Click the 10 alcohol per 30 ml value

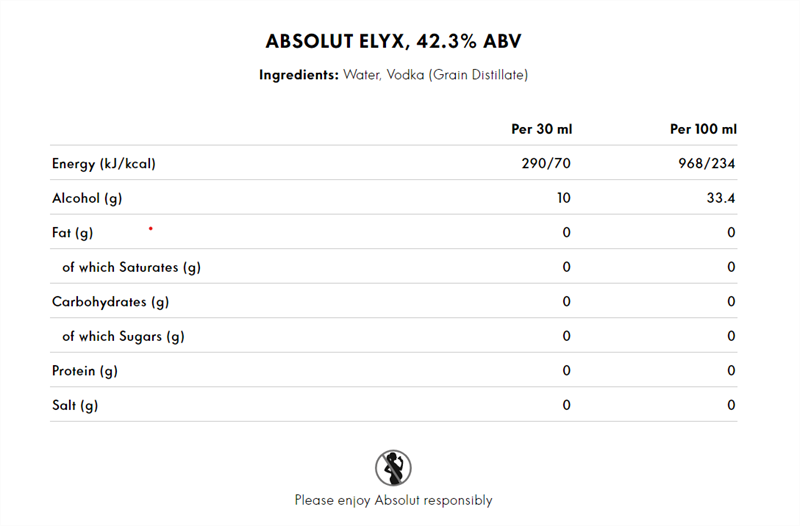pos(564,198)
